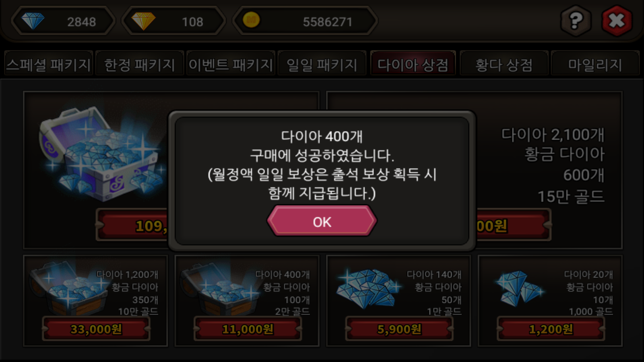Purchase the 5,900원 diamond pack

tap(399, 329)
